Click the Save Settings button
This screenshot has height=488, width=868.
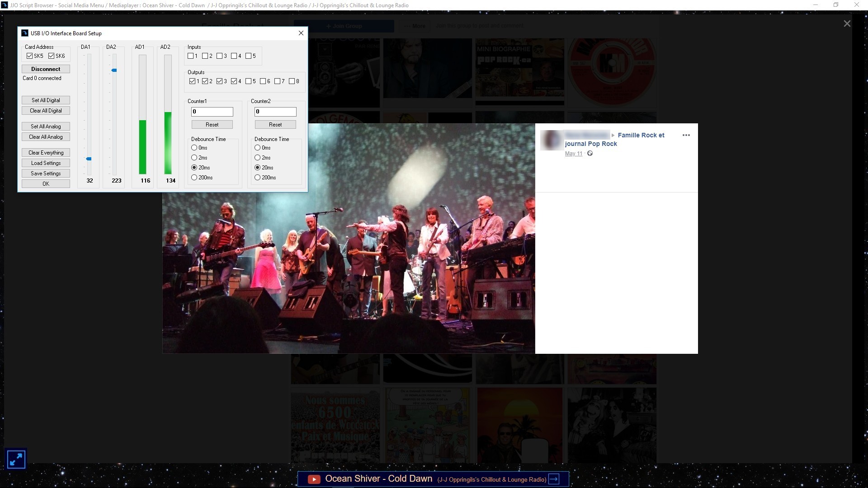(x=46, y=174)
